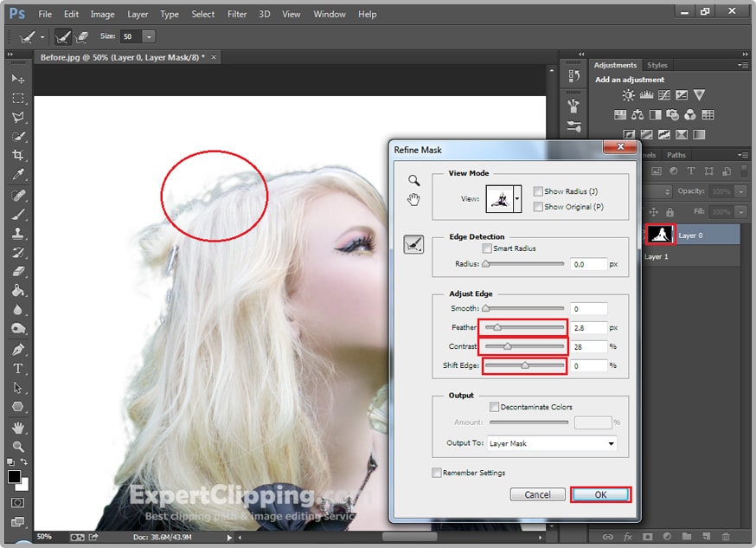Enable the Smart Radius checkbox

click(x=487, y=248)
